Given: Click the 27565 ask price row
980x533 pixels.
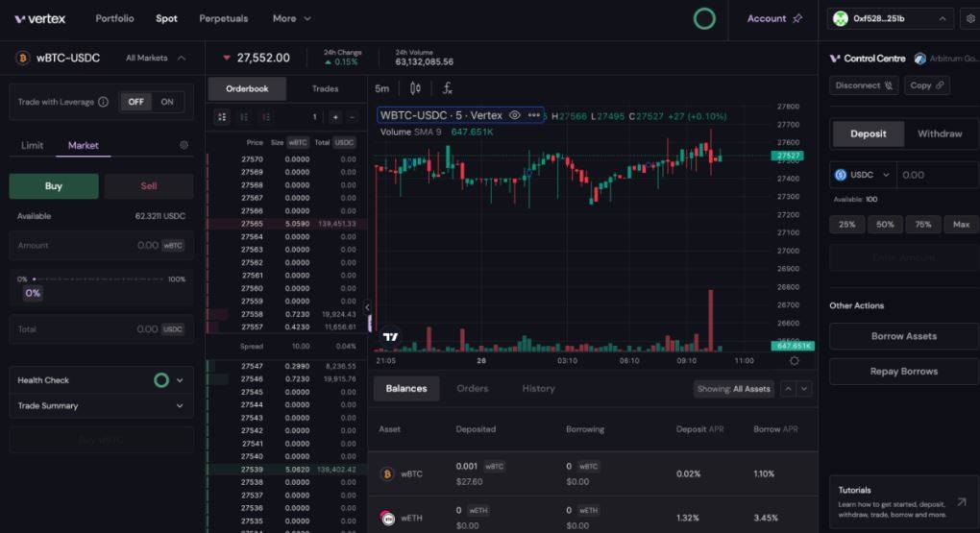Looking at the screenshot, I should pyautogui.click(x=287, y=224).
